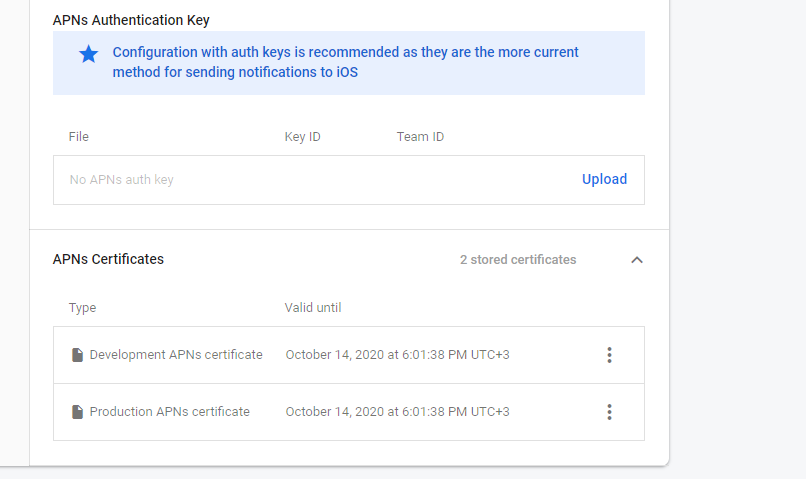
Task: Open the Production certificate three-dot menu
Action: (609, 412)
